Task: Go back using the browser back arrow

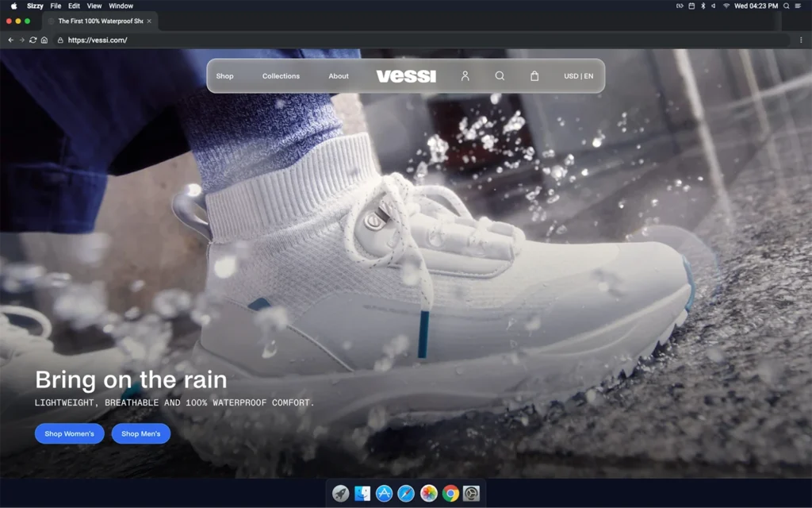Action: (x=11, y=40)
